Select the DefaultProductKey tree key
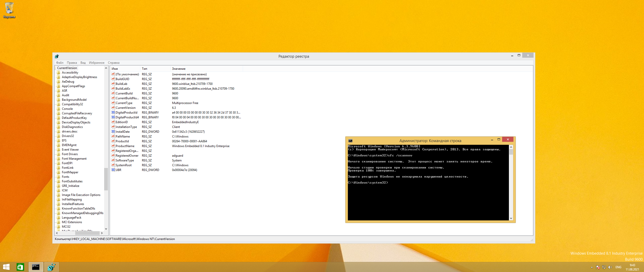The width and height of the screenshot is (644, 272). click(x=74, y=118)
